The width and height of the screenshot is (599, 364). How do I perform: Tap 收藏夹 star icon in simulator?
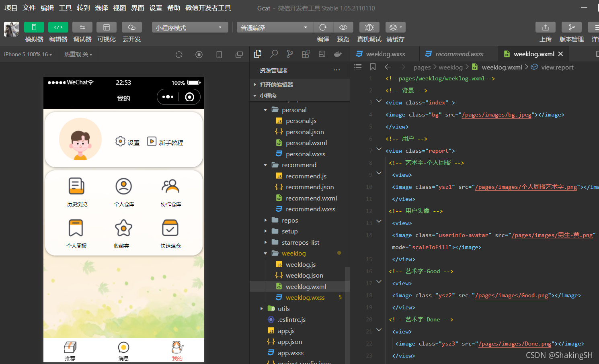click(x=123, y=228)
